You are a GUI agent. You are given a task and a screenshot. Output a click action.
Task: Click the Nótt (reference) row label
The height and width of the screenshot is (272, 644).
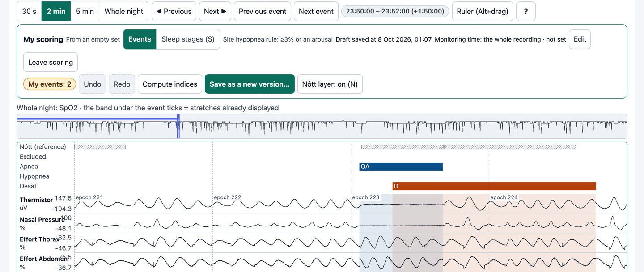click(43, 147)
